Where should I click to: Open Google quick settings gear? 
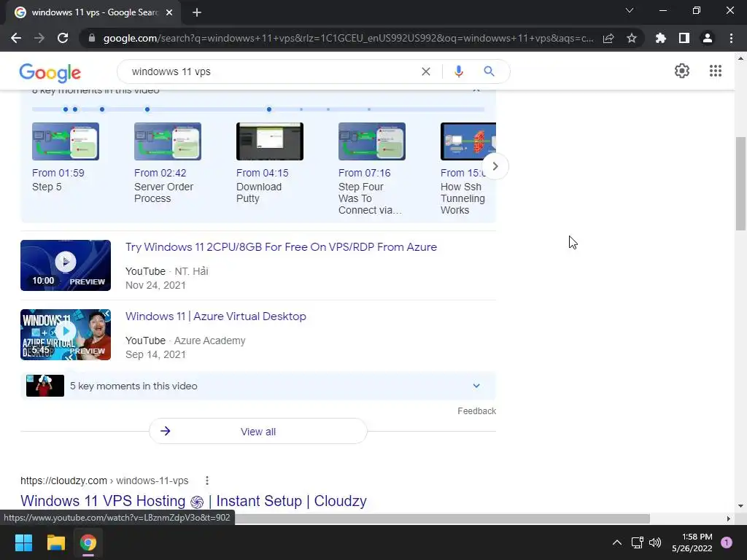682,71
